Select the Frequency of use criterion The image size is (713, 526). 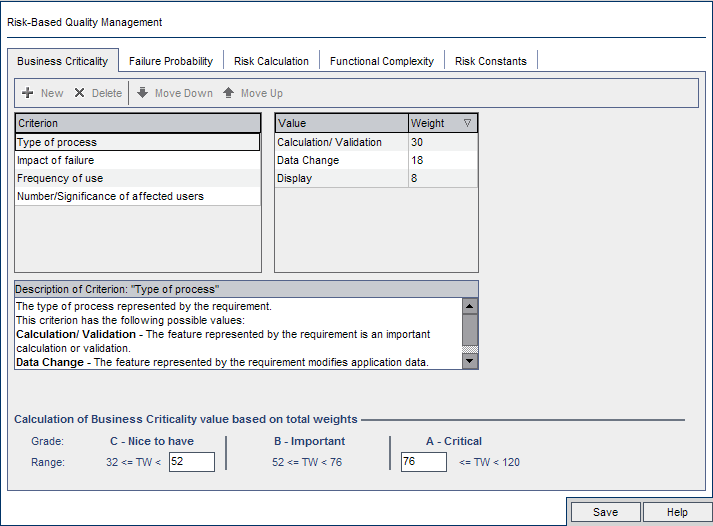click(x=60, y=178)
